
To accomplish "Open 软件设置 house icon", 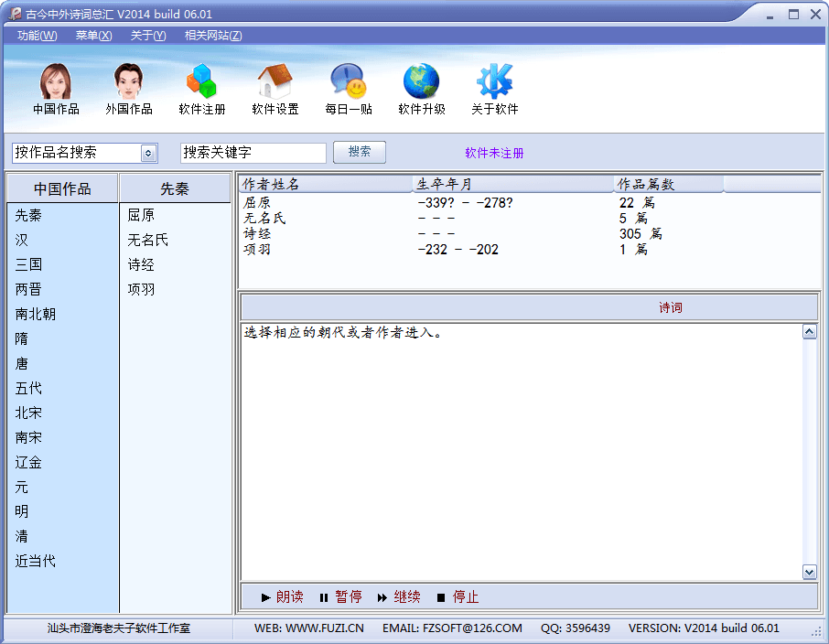I will pyautogui.click(x=275, y=89).
